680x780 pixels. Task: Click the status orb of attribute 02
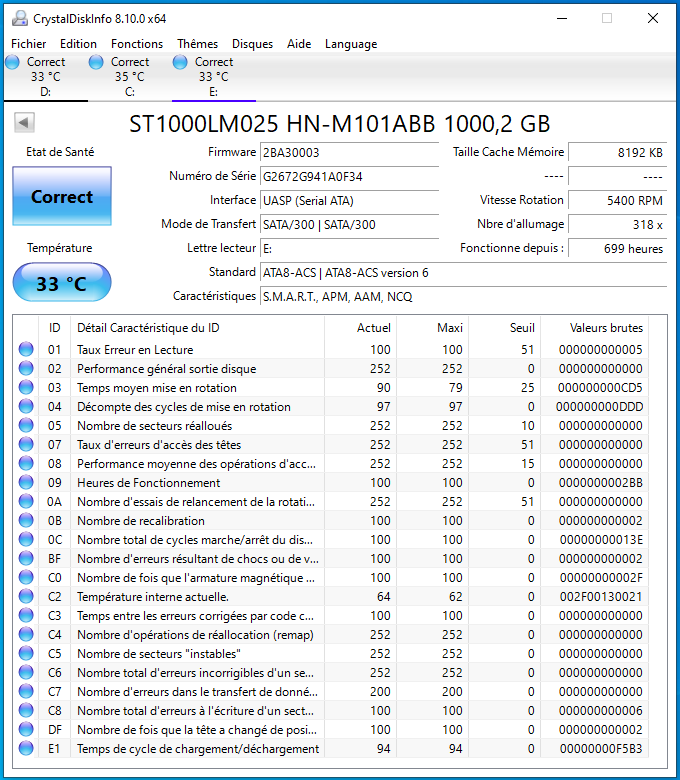26,369
